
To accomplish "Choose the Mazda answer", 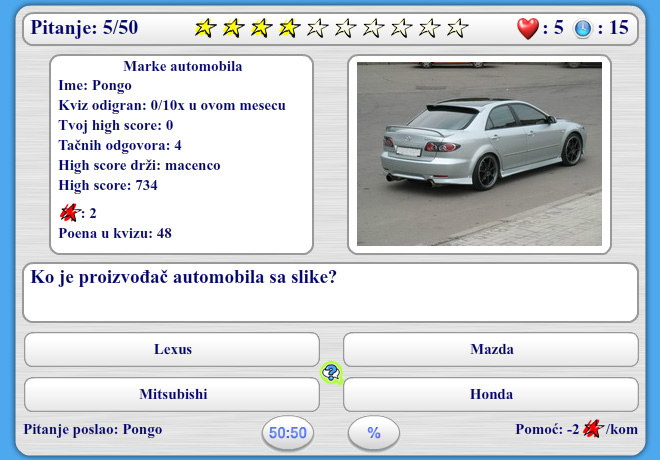I will (491, 349).
